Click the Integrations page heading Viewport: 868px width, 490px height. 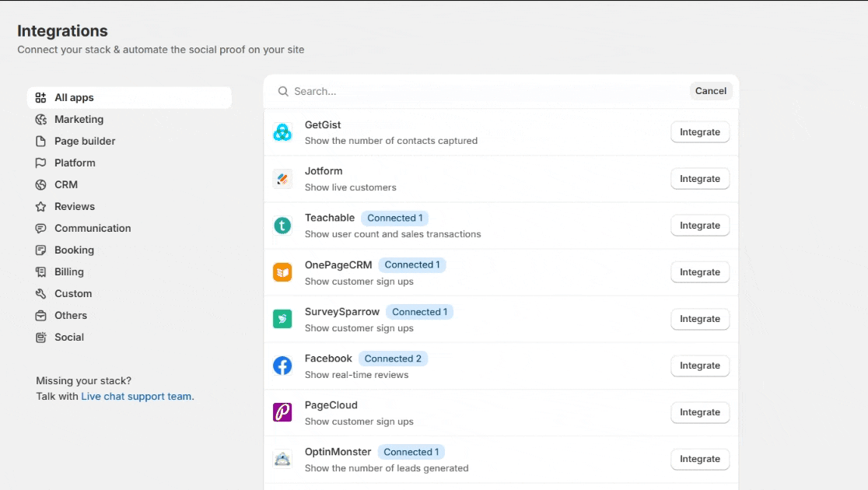coord(62,31)
